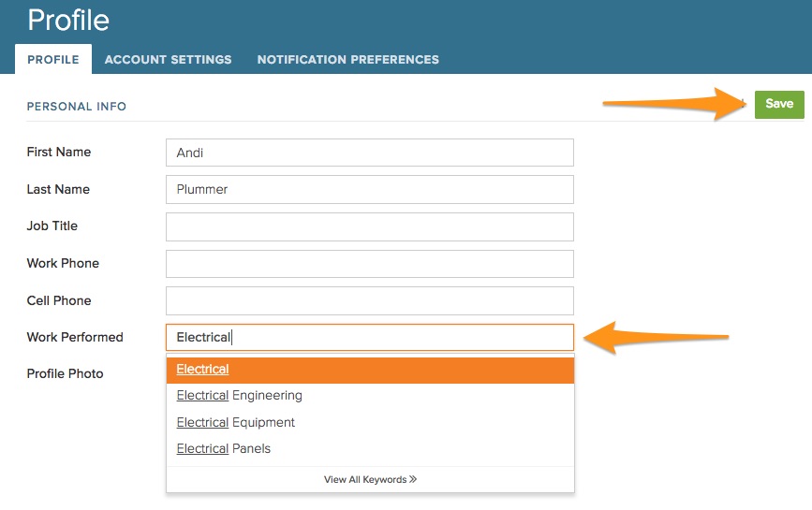812x510 pixels.
Task: Select the Electrical Equipment keyword option
Action: (x=235, y=422)
